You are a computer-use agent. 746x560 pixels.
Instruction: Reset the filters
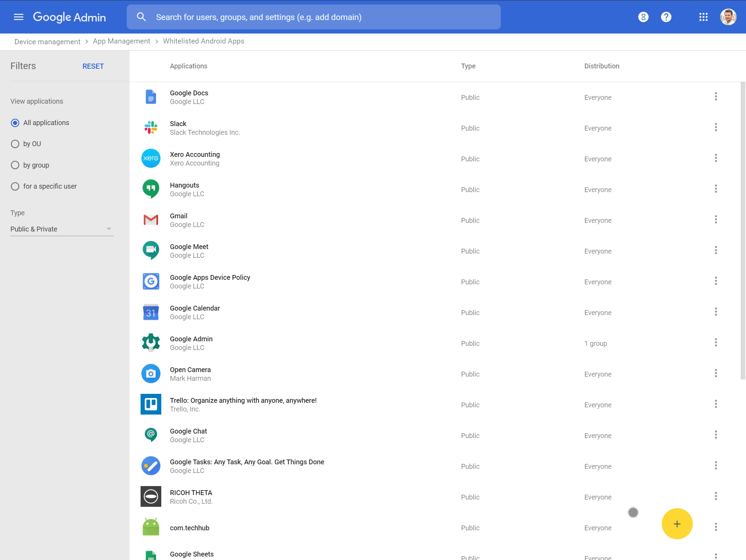coord(93,66)
